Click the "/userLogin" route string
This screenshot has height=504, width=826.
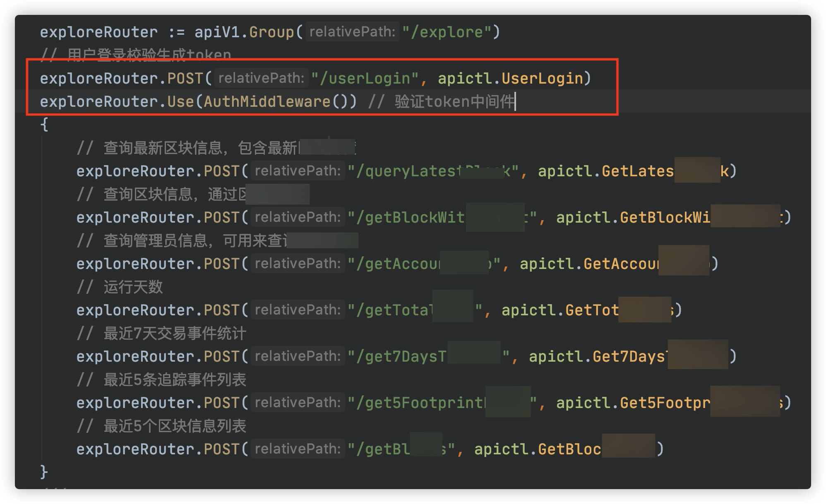[x=364, y=79]
